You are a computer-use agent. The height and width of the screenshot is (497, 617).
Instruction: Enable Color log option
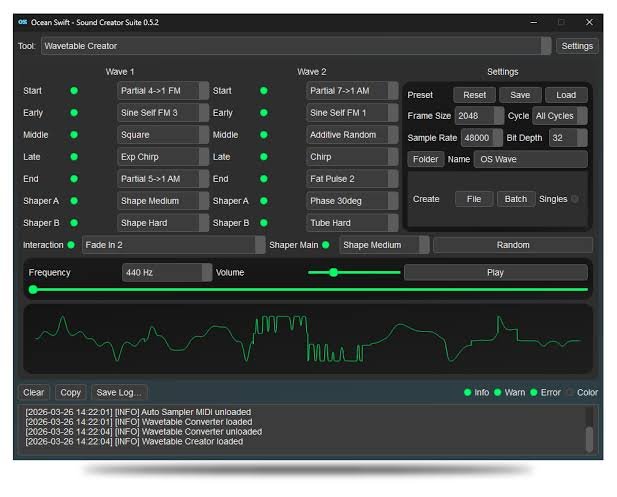pyautogui.click(x=570, y=392)
